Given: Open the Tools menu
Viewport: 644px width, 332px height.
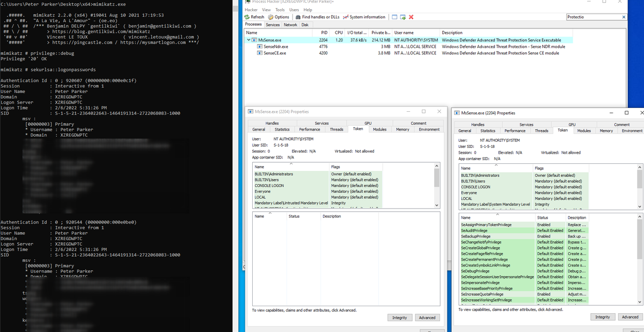Looking at the screenshot, I should point(280,10).
